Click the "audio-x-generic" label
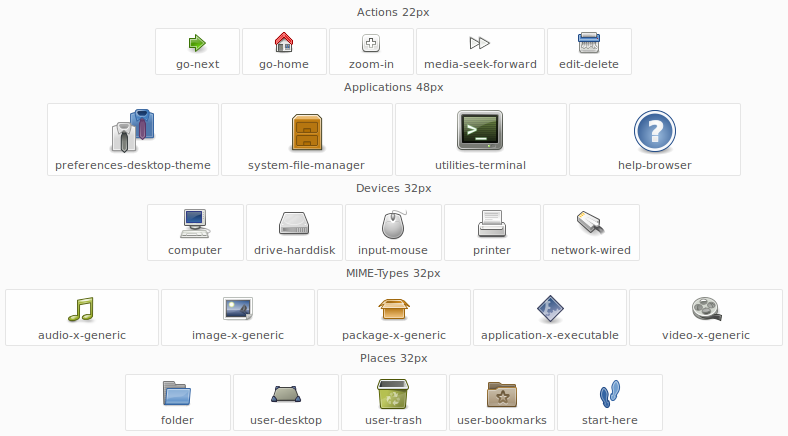Screen dimensions: 788x436 82,335
